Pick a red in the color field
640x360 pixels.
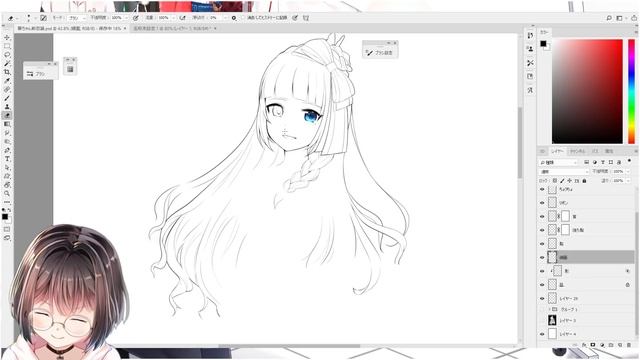[587, 91]
